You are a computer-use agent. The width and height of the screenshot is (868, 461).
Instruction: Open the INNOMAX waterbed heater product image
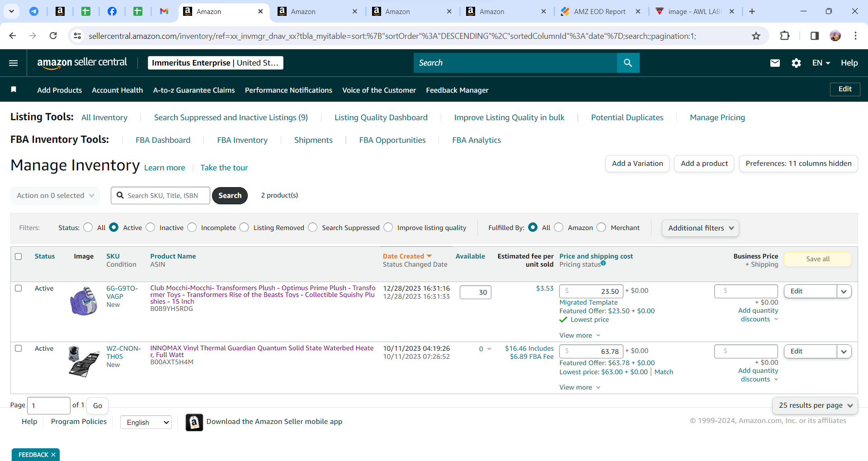pos(84,361)
